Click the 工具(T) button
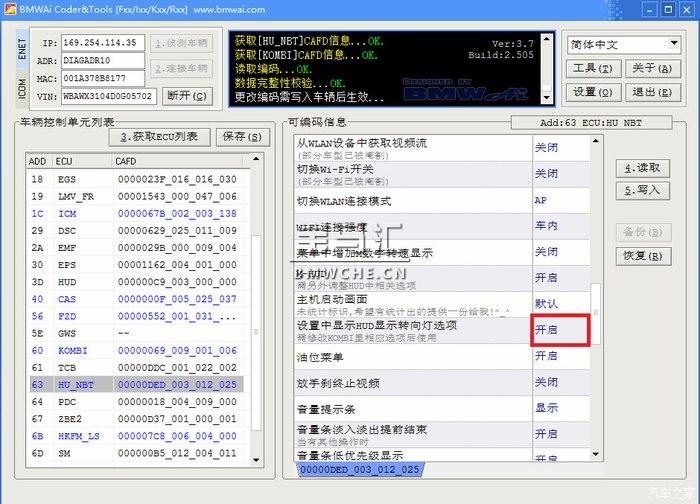 594,68
